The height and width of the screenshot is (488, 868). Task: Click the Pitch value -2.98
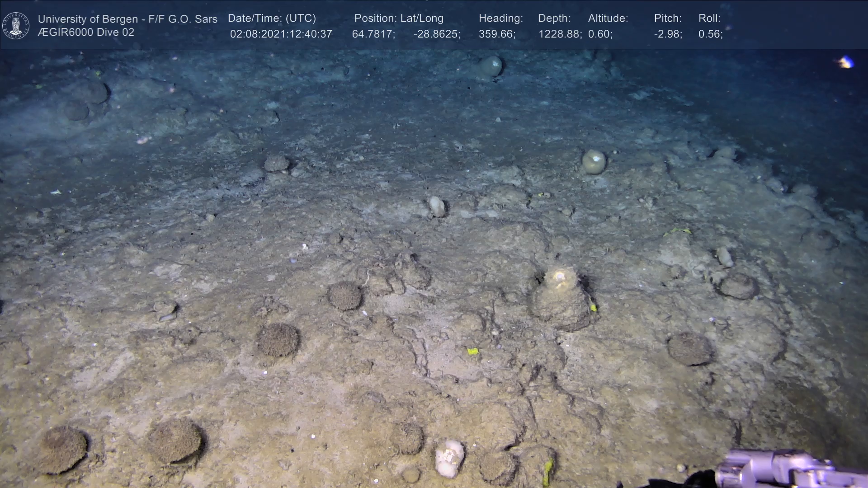pos(667,34)
